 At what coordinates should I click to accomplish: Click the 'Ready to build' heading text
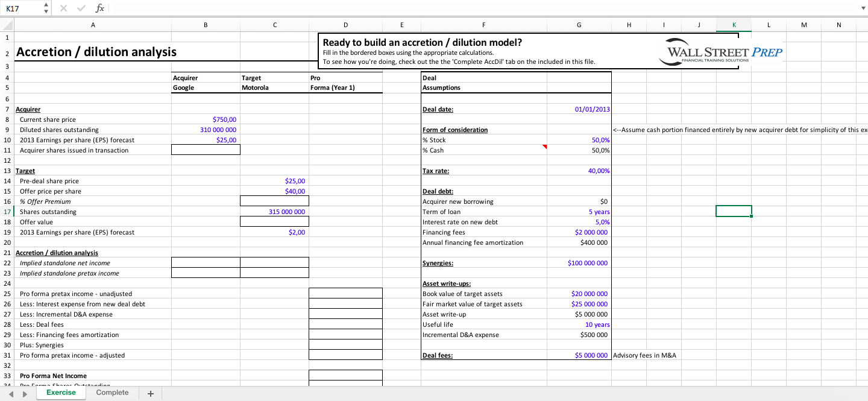tap(423, 42)
